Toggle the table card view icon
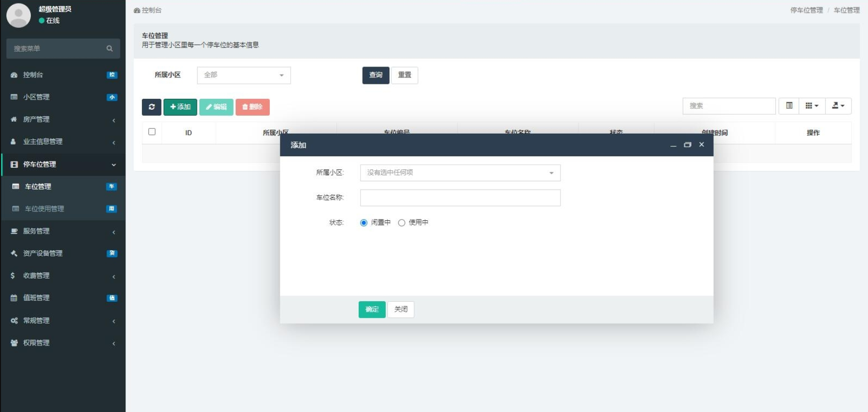This screenshot has height=412, width=868. pos(789,106)
